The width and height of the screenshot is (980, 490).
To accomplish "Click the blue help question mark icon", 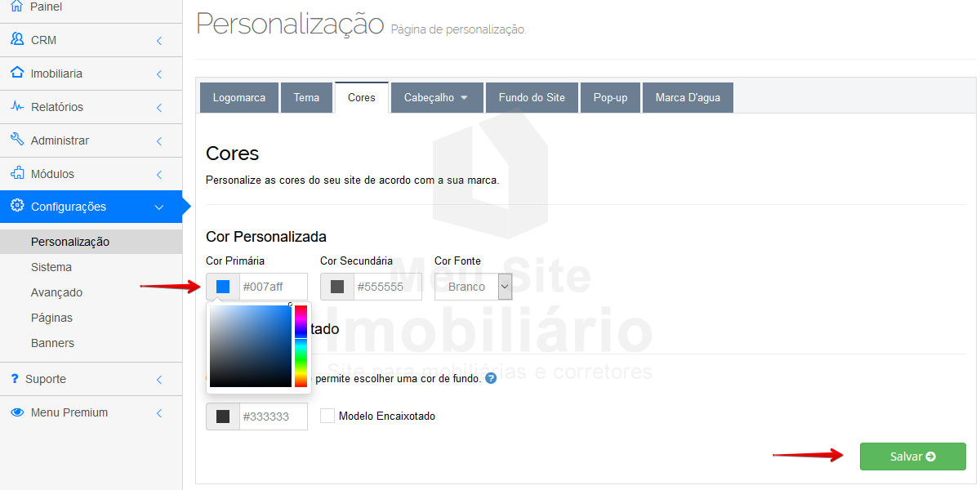I will [x=491, y=378].
